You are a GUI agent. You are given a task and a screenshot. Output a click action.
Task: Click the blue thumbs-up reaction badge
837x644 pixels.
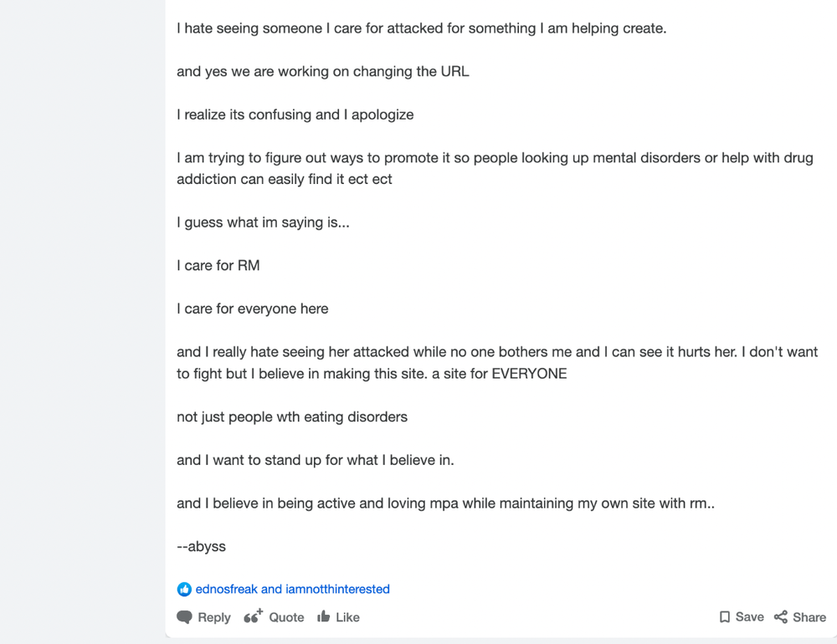point(184,589)
